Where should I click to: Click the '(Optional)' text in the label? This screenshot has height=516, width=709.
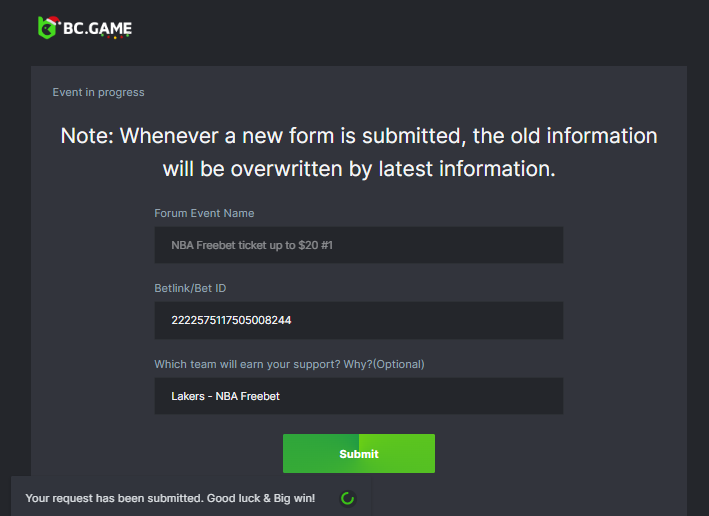point(400,364)
